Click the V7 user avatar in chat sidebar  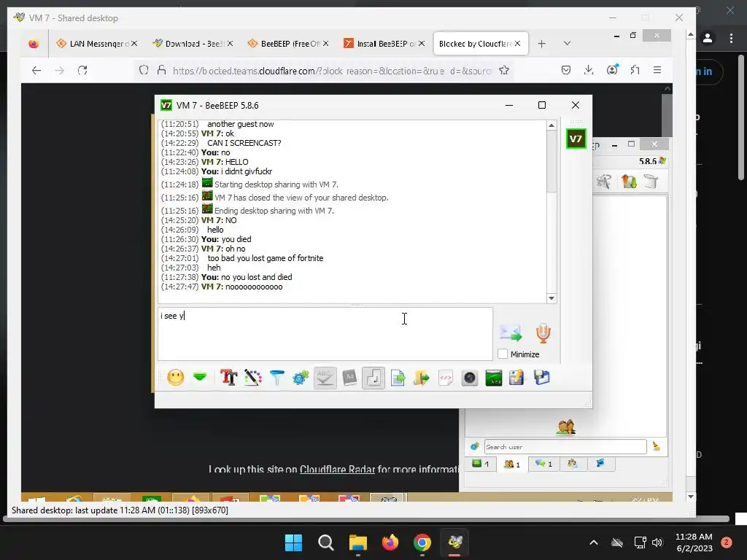click(x=576, y=139)
